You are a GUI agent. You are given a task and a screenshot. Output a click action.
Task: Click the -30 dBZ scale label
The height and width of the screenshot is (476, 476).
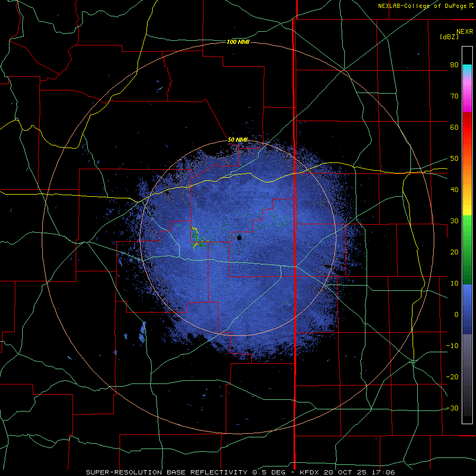tap(452, 408)
